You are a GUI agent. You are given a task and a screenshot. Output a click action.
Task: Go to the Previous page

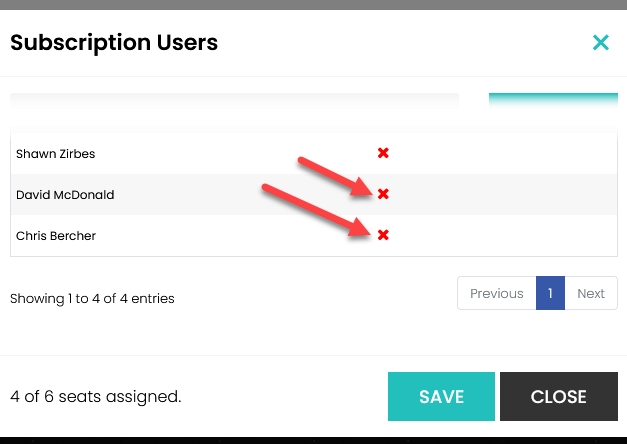click(496, 293)
